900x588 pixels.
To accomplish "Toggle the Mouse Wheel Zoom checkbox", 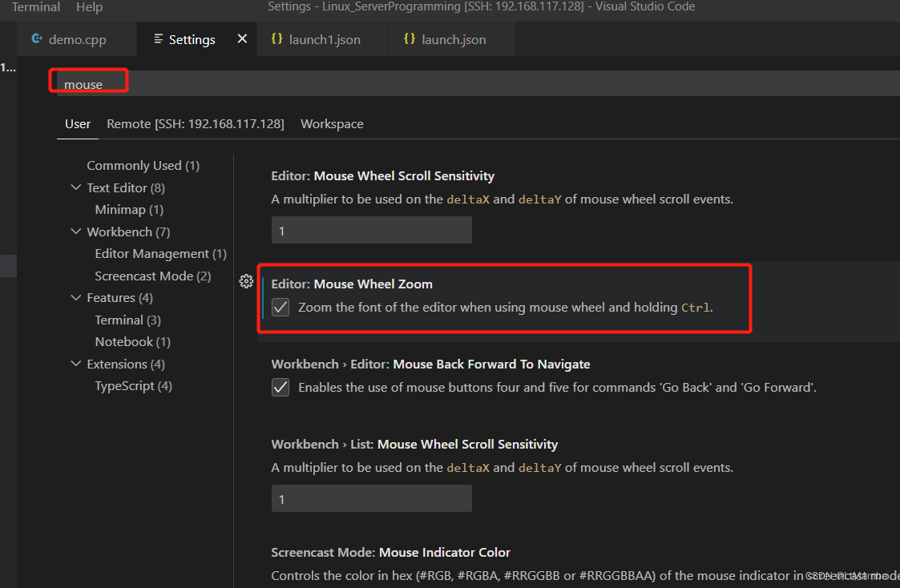I will pyautogui.click(x=280, y=307).
